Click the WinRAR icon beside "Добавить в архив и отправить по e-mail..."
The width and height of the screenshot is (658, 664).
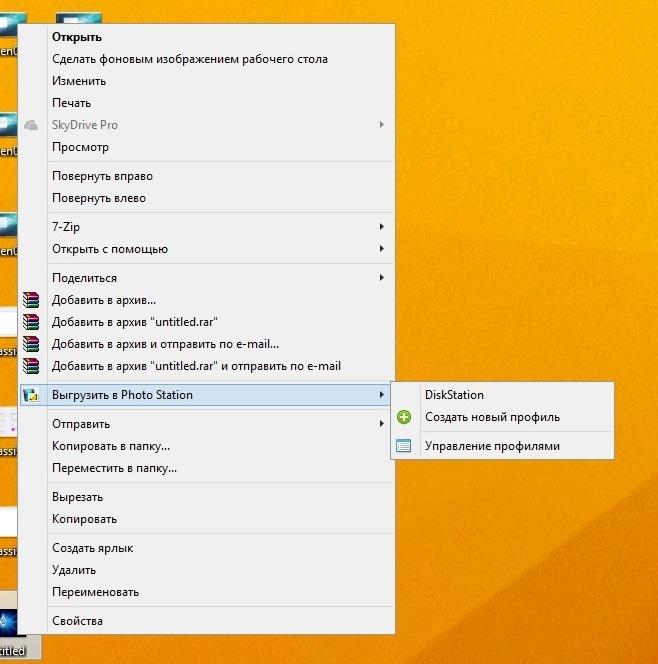31,344
